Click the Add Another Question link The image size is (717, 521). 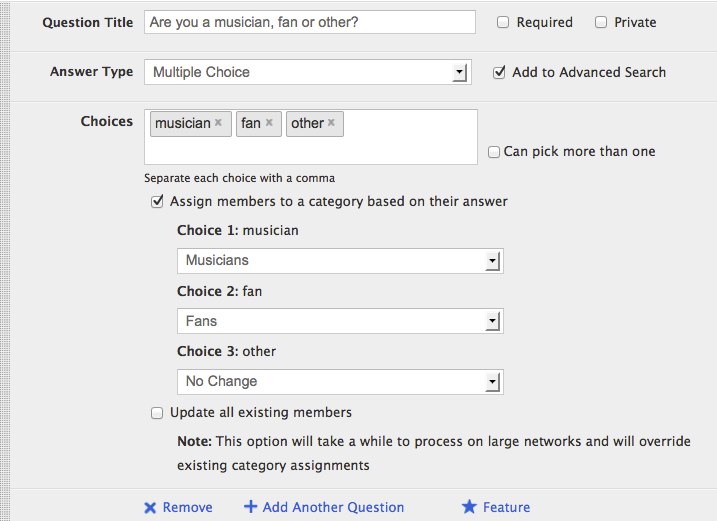click(x=333, y=507)
